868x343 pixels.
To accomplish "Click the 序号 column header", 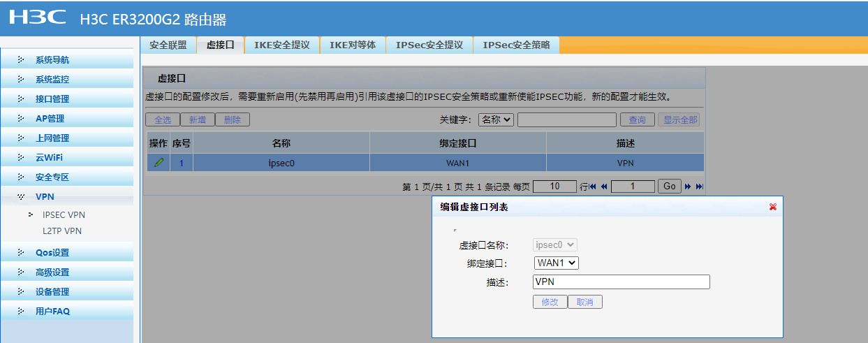I will 182,143.
